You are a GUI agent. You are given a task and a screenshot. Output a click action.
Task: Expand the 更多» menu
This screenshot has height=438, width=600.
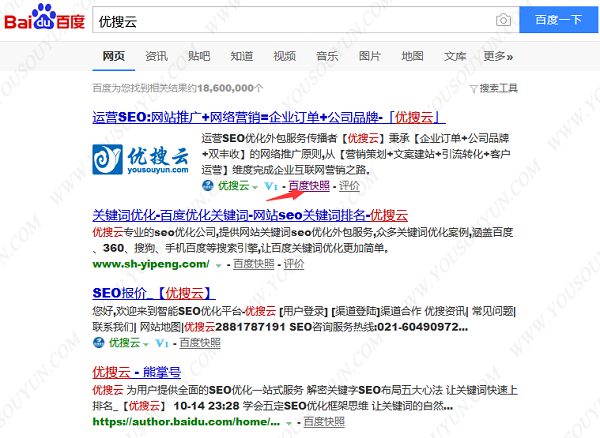[498, 56]
